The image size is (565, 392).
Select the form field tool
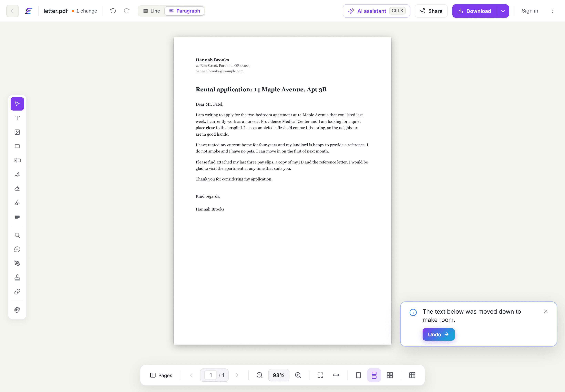tap(17, 160)
